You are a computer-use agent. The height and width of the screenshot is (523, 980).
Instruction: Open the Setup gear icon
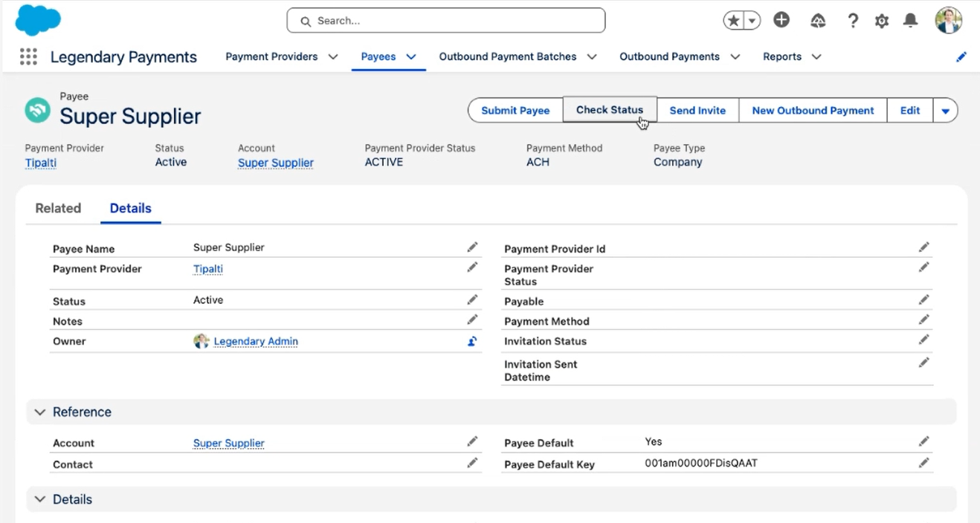882,21
